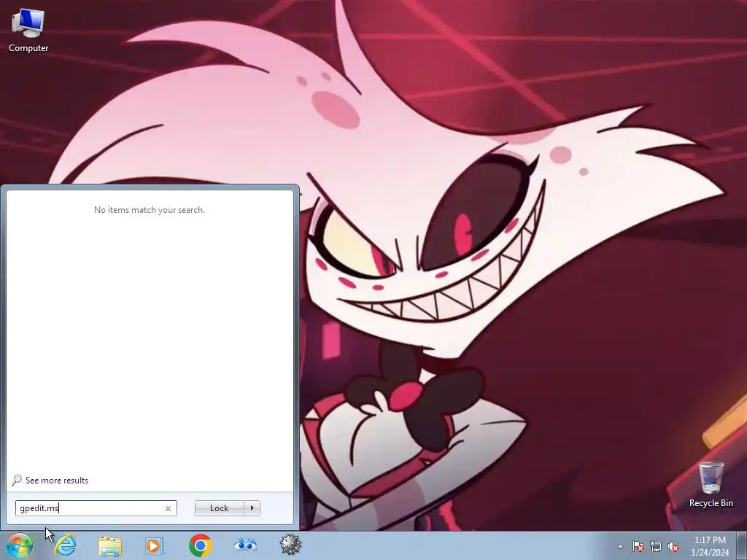The width and height of the screenshot is (747, 560).
Task: Open Windows Explorer from the taskbar
Action: [x=110, y=545]
